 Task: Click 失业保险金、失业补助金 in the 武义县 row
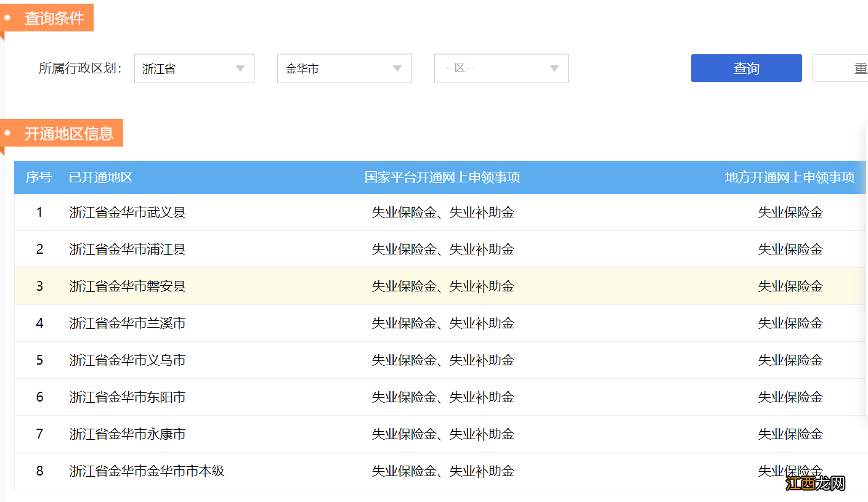tap(443, 213)
